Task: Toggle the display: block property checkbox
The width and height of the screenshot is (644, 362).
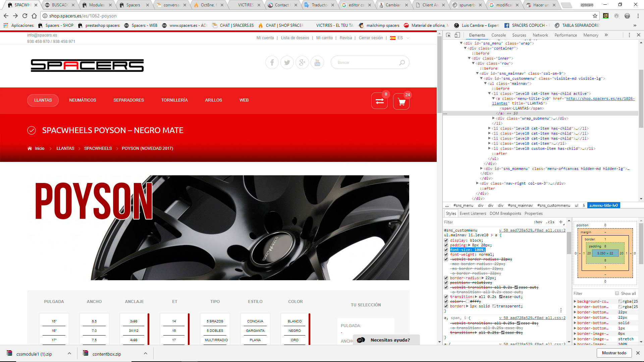Action: pyautogui.click(x=446, y=240)
